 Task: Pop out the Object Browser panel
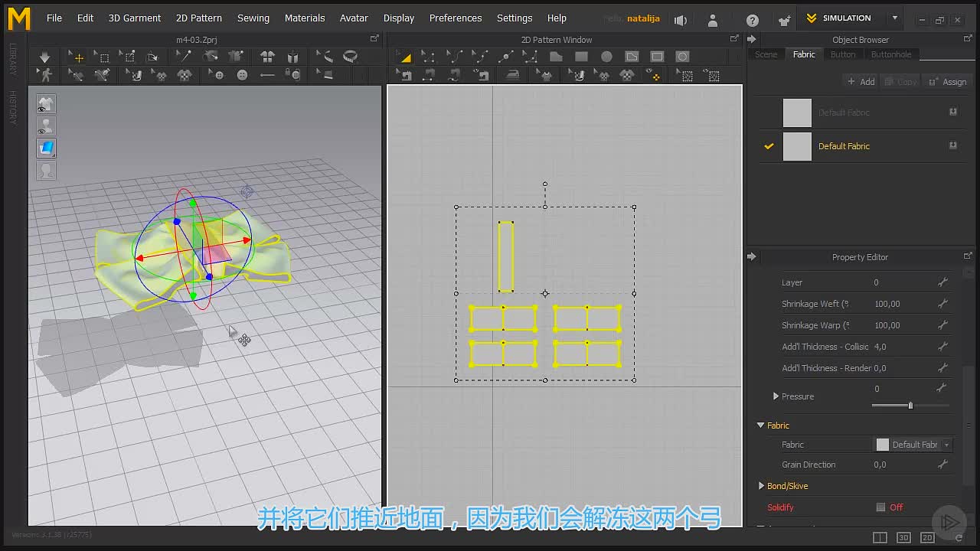point(968,39)
